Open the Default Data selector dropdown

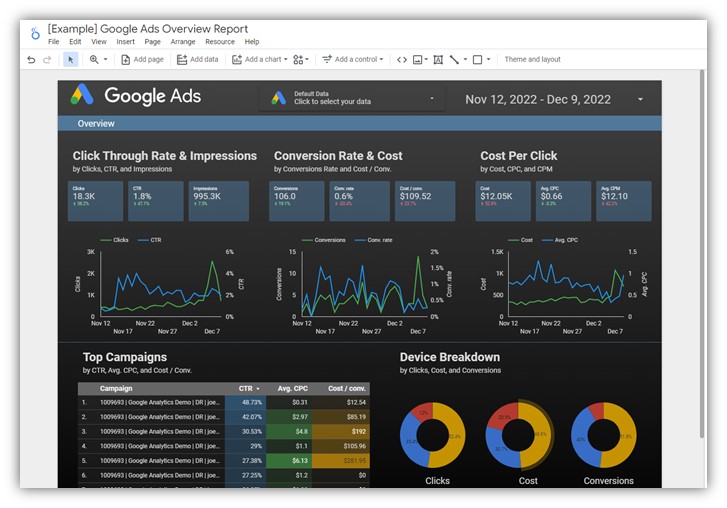click(x=432, y=99)
